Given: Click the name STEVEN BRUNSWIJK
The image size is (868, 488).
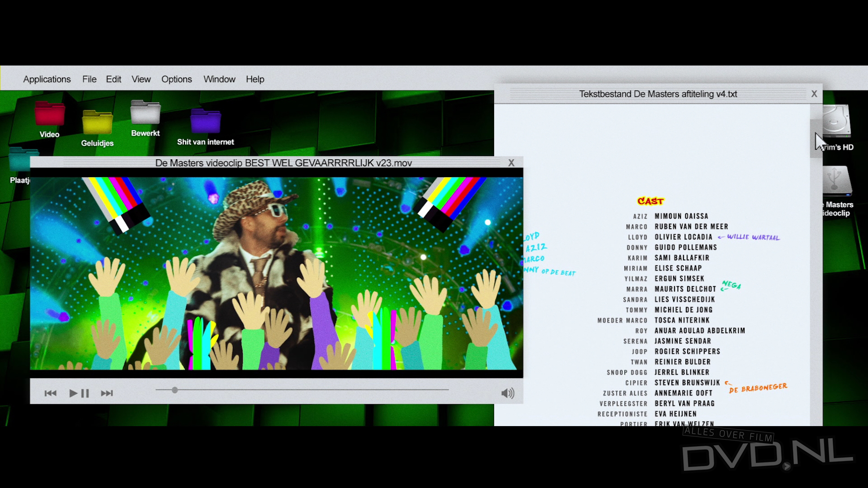Looking at the screenshot, I should (687, 383).
